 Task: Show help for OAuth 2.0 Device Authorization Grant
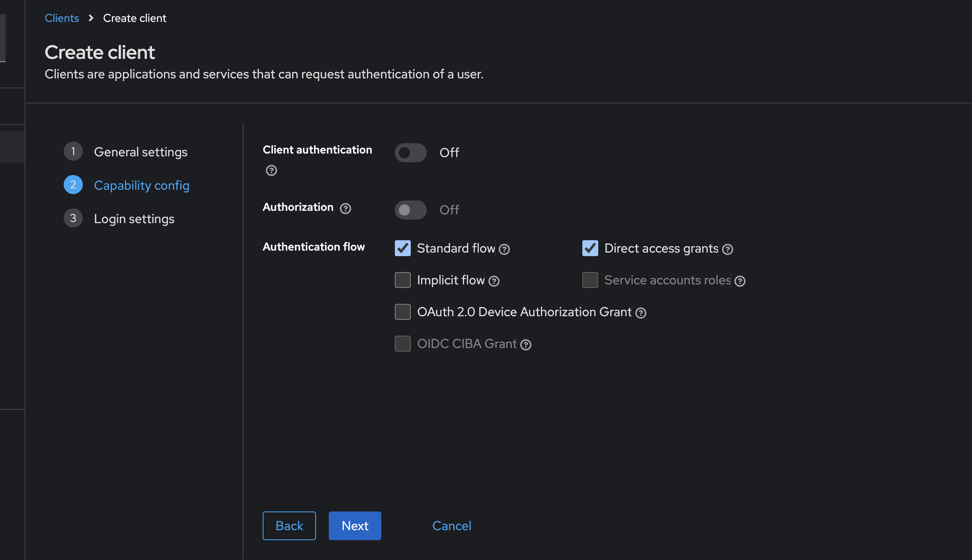point(641,313)
